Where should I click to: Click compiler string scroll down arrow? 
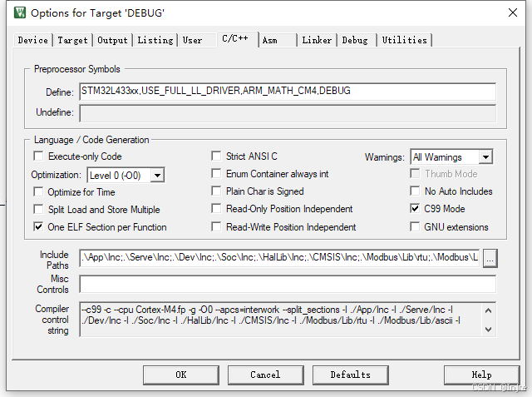[488, 329]
